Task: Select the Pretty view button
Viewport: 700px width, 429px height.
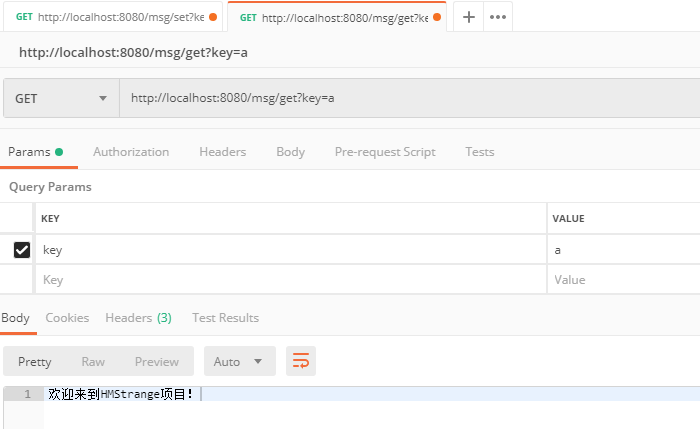Action: tap(34, 362)
